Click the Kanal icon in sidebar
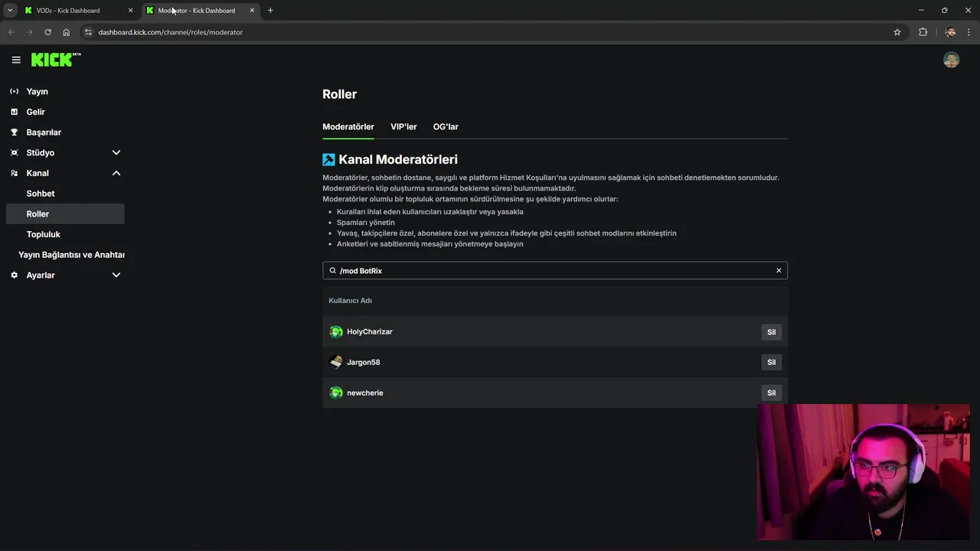Image resolution: width=980 pixels, height=551 pixels. [x=14, y=173]
